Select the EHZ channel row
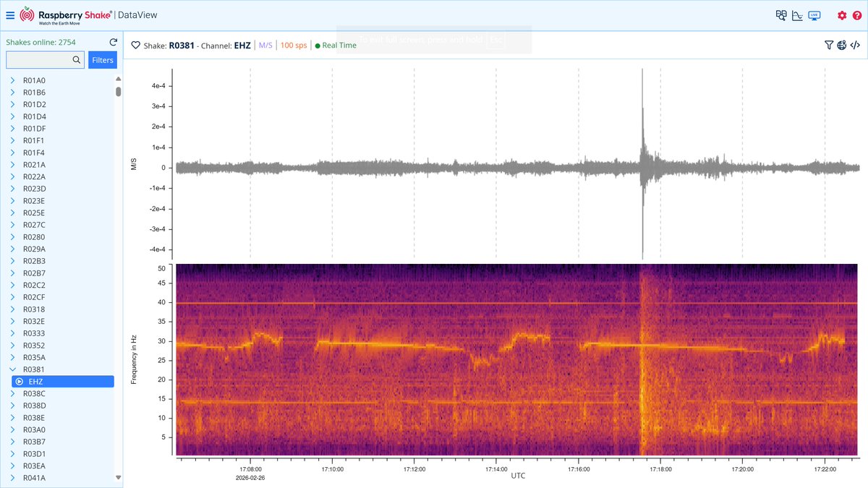The height and width of the screenshot is (488, 868). 63,381
